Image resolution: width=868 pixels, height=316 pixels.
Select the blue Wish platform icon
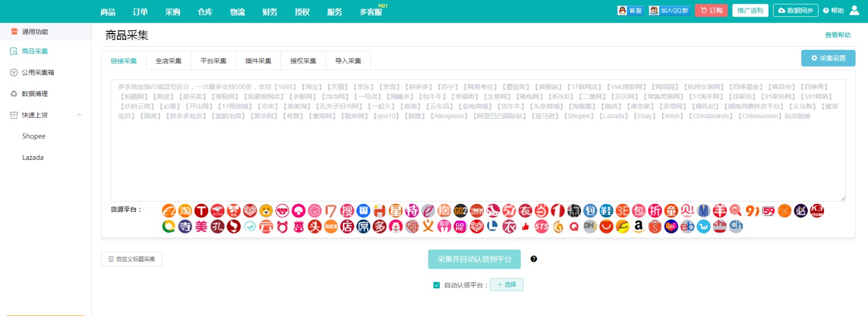704,227
